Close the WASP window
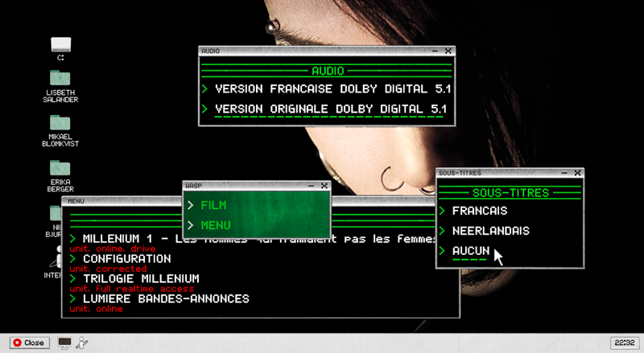The height and width of the screenshot is (353, 644). point(324,186)
